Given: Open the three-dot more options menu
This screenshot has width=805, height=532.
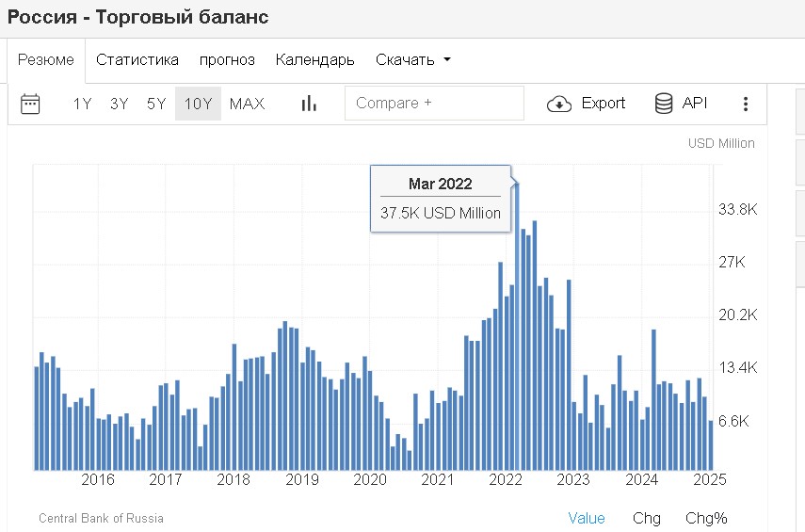Looking at the screenshot, I should click(746, 104).
